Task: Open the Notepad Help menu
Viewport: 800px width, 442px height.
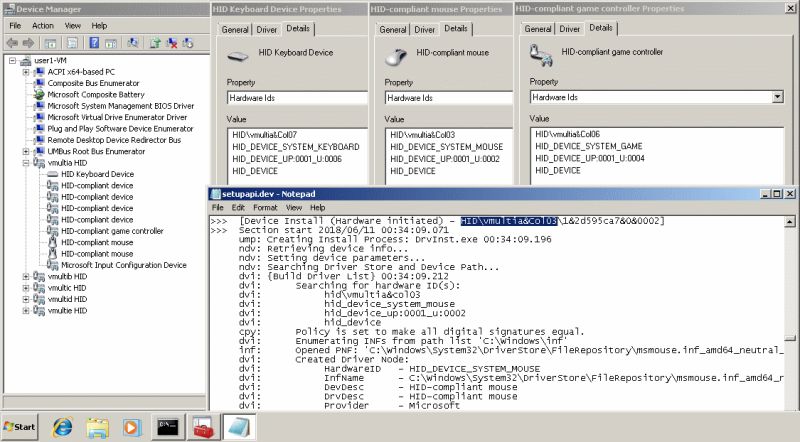Action: 317,208
